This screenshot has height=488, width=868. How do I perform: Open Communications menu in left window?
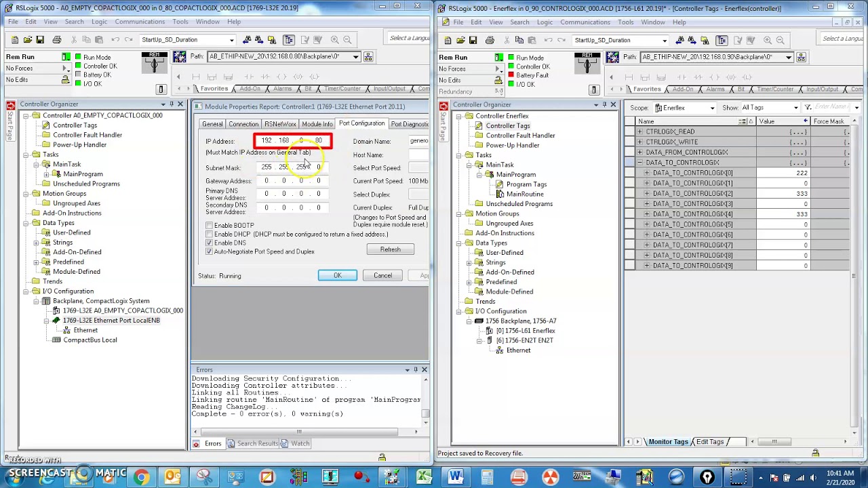(x=140, y=22)
